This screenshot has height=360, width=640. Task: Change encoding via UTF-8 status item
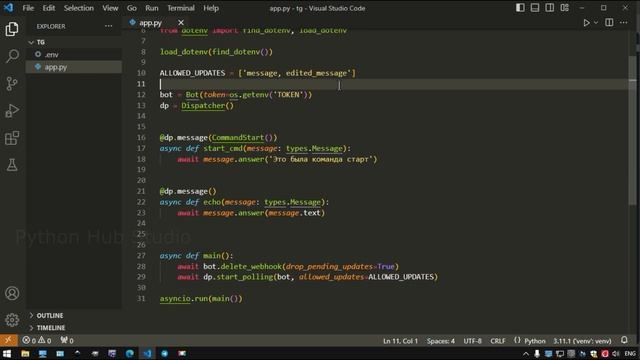point(473,341)
